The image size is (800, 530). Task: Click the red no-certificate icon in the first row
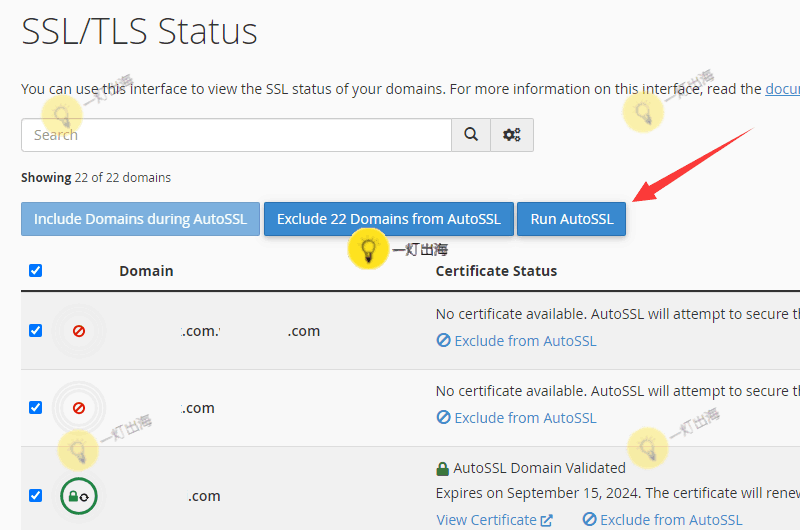click(x=79, y=331)
